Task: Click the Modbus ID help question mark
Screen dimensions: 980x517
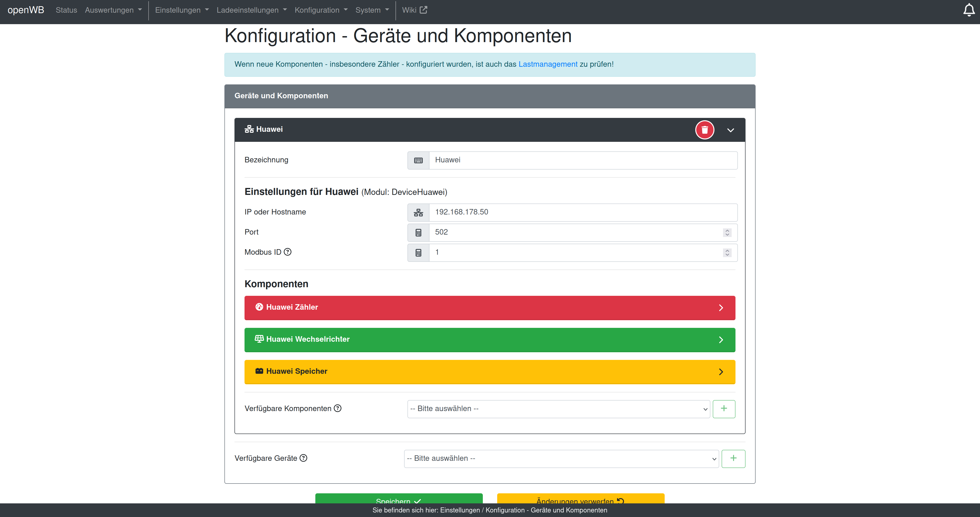Action: tap(288, 252)
